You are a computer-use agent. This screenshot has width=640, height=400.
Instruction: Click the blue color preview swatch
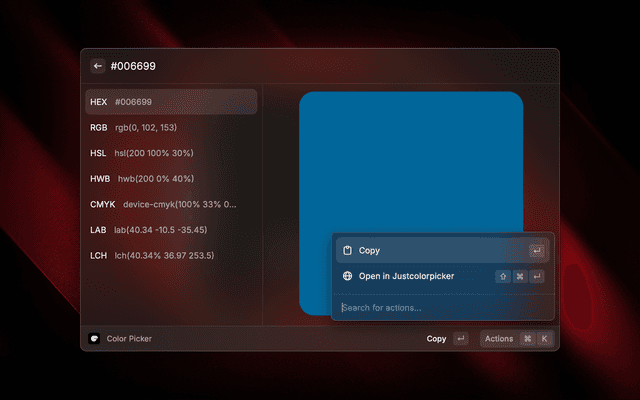click(x=411, y=163)
